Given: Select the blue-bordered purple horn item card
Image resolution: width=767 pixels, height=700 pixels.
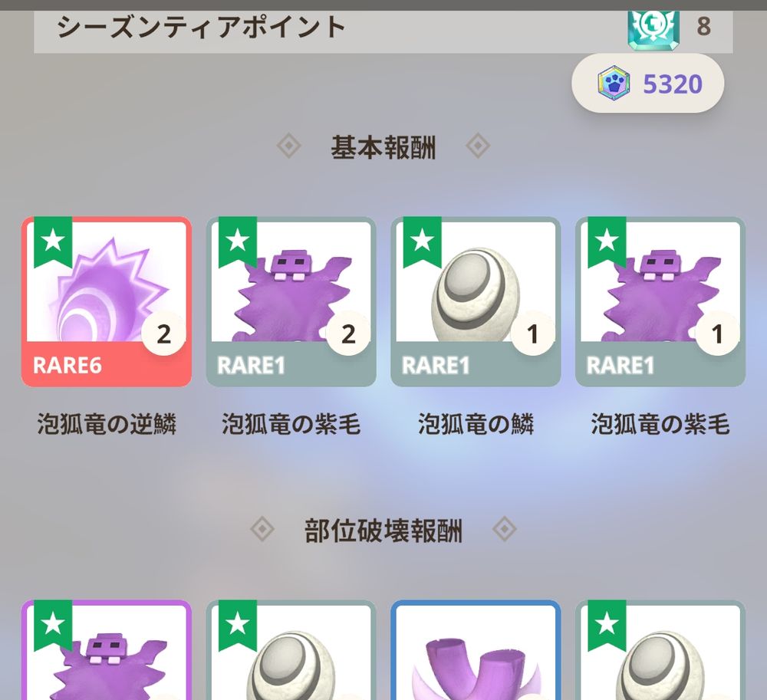Looking at the screenshot, I should 476,650.
